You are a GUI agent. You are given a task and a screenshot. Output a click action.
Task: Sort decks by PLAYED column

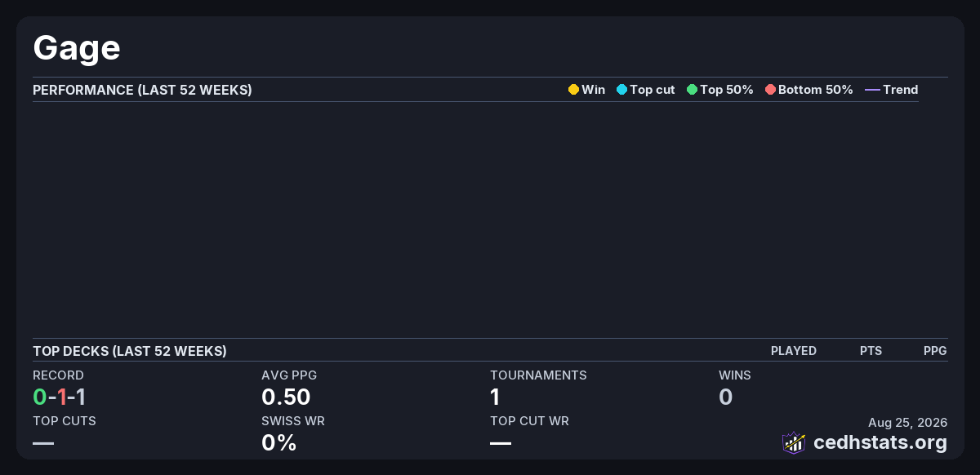(794, 351)
